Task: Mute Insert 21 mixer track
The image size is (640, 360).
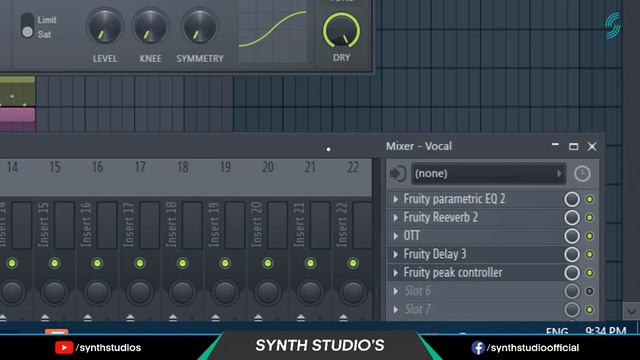Action: tap(310, 263)
